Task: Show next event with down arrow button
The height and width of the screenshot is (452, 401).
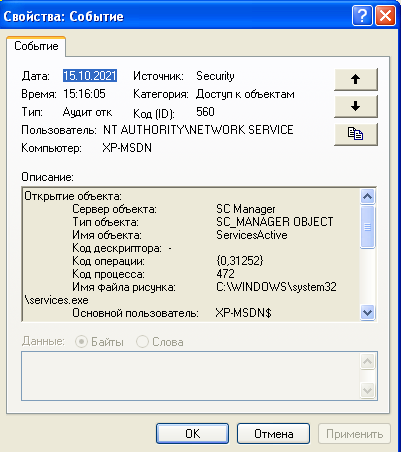Action: click(356, 106)
